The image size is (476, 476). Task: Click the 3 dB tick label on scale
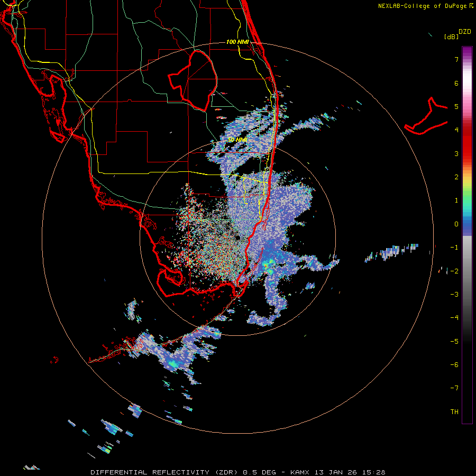(x=456, y=153)
